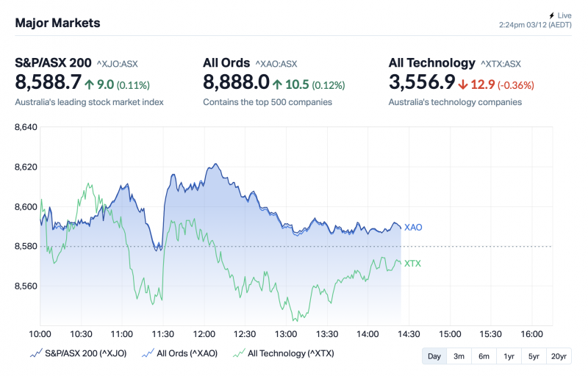Image resolution: width=588 pixels, height=376 pixels.
Task: Select the Day time range tab
Action: coord(434,356)
